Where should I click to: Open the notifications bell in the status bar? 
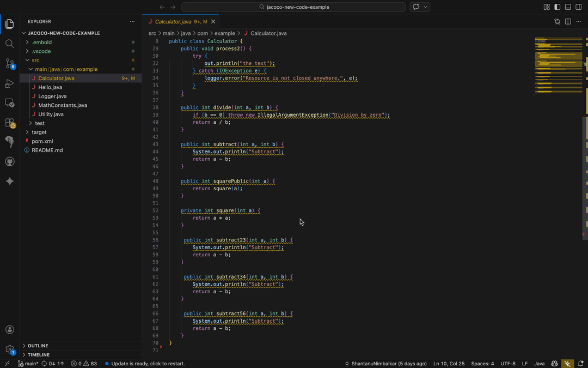coord(581,363)
